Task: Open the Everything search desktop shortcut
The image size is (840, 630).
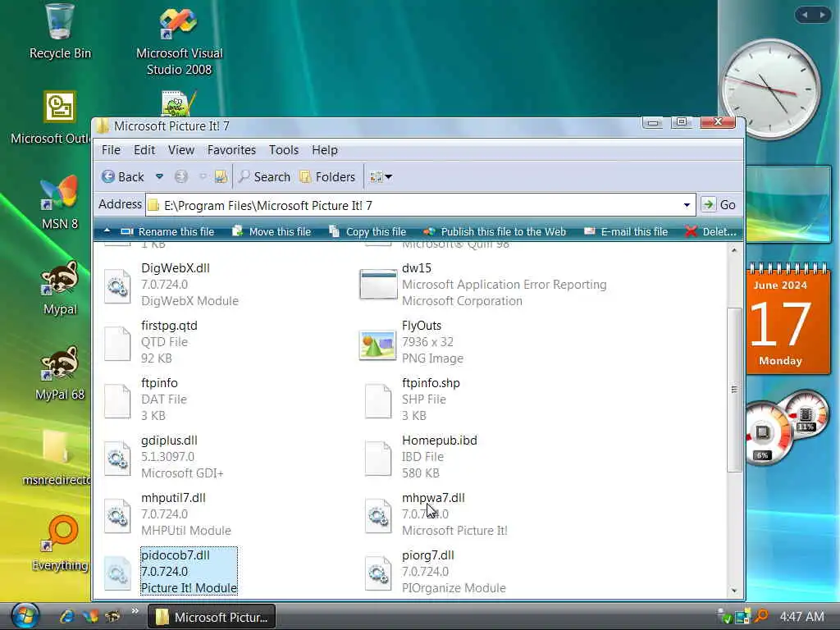Action: point(60,543)
